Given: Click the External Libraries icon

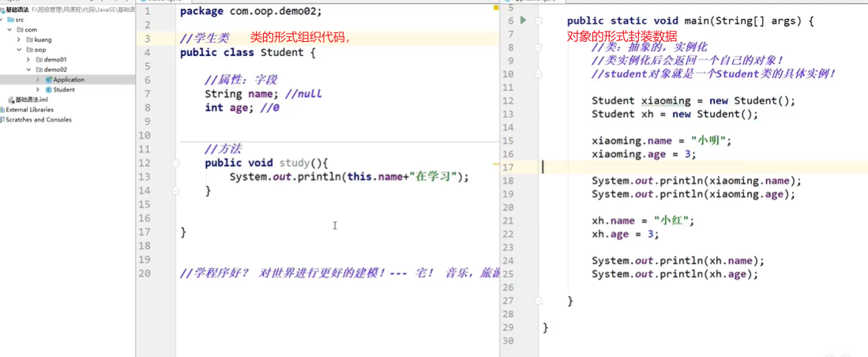Looking at the screenshot, I should pos(2,110).
